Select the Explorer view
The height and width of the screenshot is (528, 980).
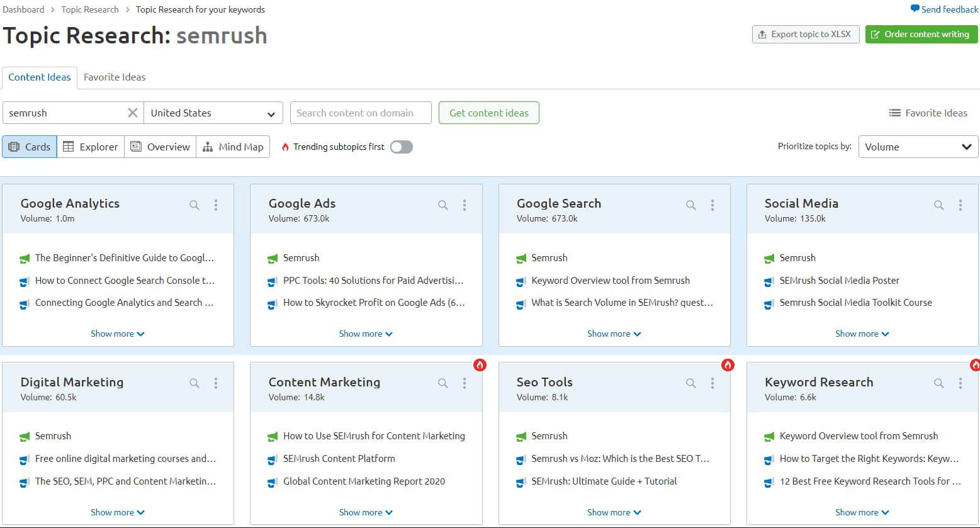[91, 147]
